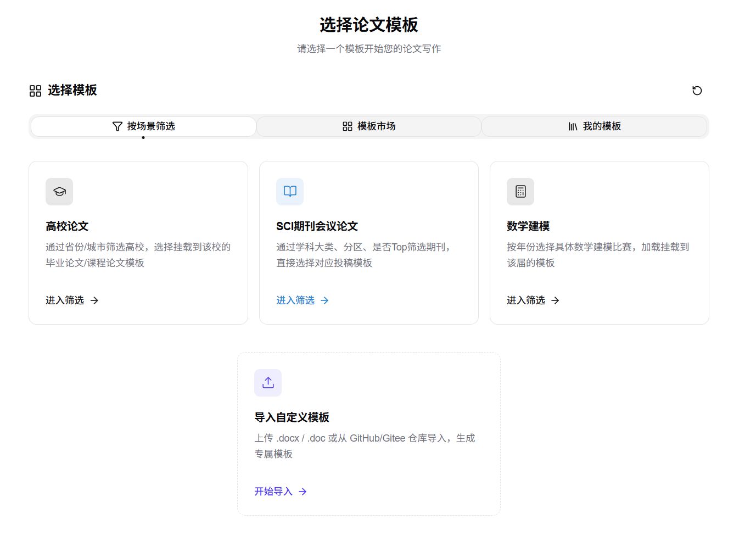Screen dimensions: 756x541
Task: Click the 高校论文 card title
Action: point(67,226)
